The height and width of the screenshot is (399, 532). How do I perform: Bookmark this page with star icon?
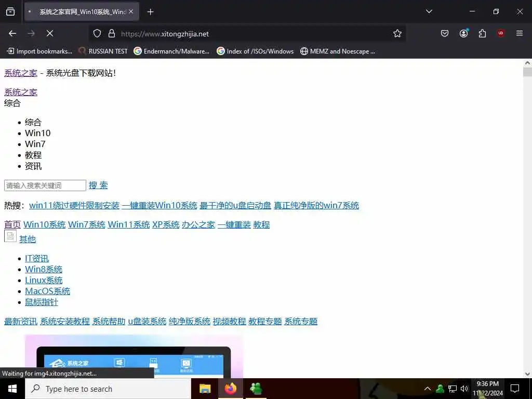[397, 33]
